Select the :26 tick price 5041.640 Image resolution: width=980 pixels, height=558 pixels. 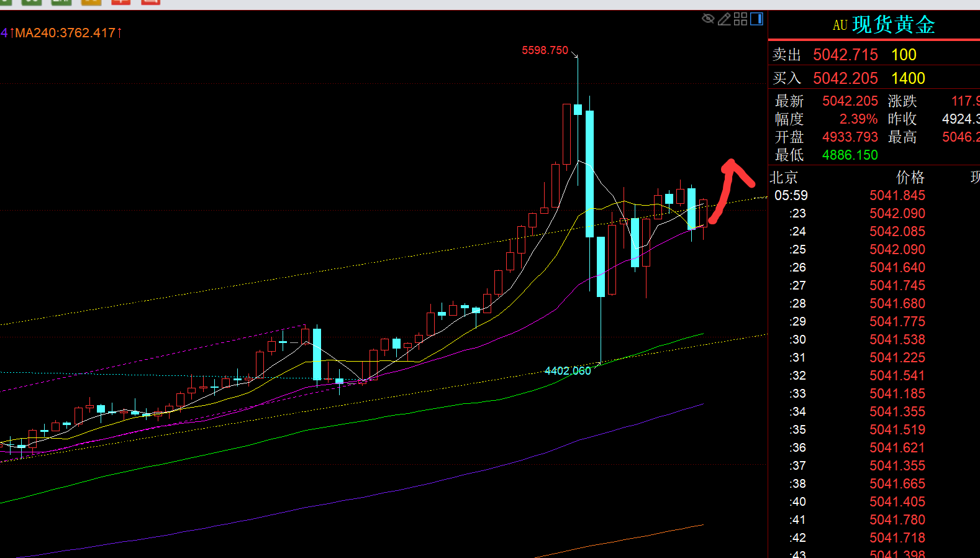[x=897, y=268]
